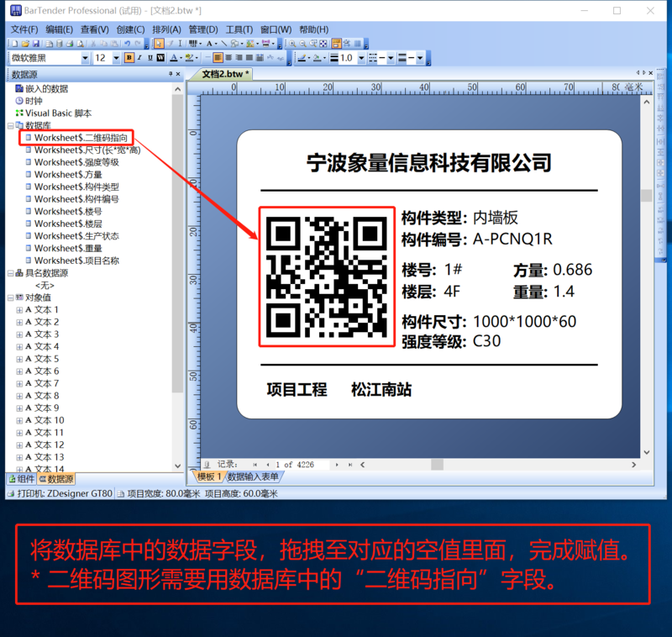Jump to last record button
This screenshot has height=637, width=672.
(350, 465)
